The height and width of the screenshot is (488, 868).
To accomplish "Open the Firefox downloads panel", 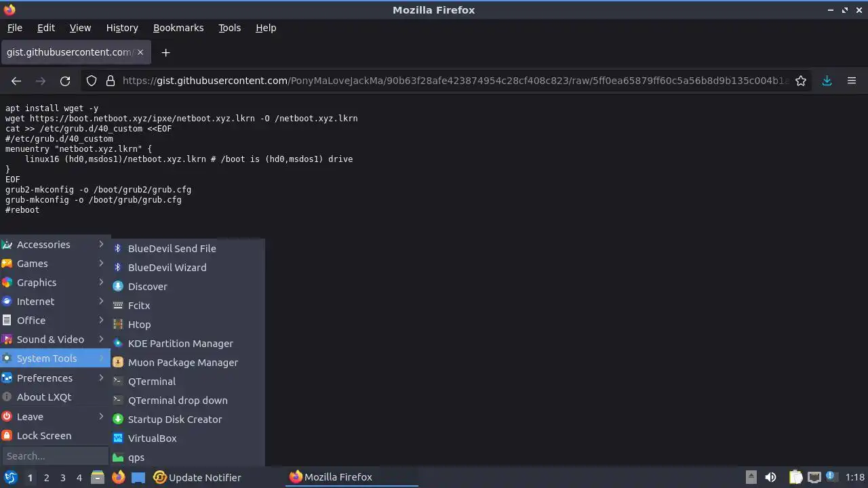I will coord(827,81).
